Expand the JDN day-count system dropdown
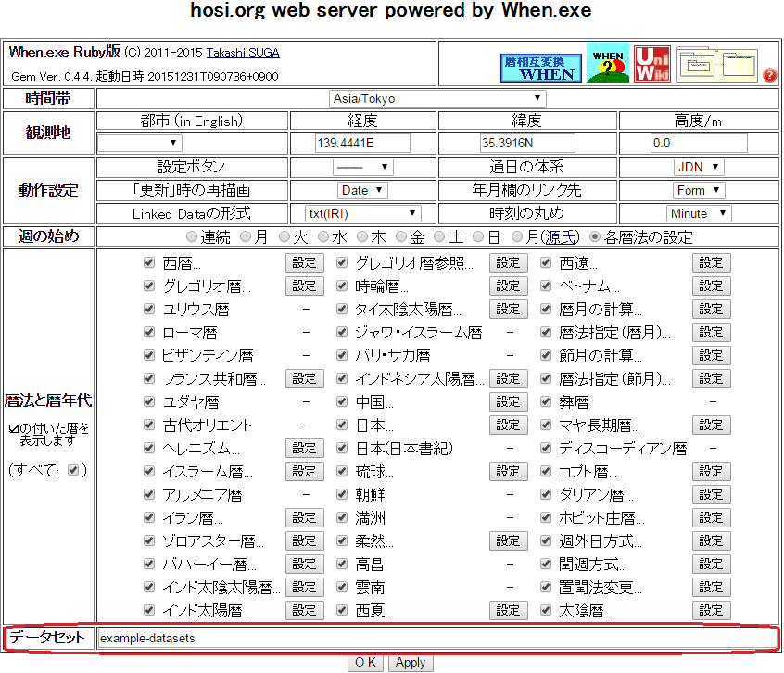 [x=698, y=168]
